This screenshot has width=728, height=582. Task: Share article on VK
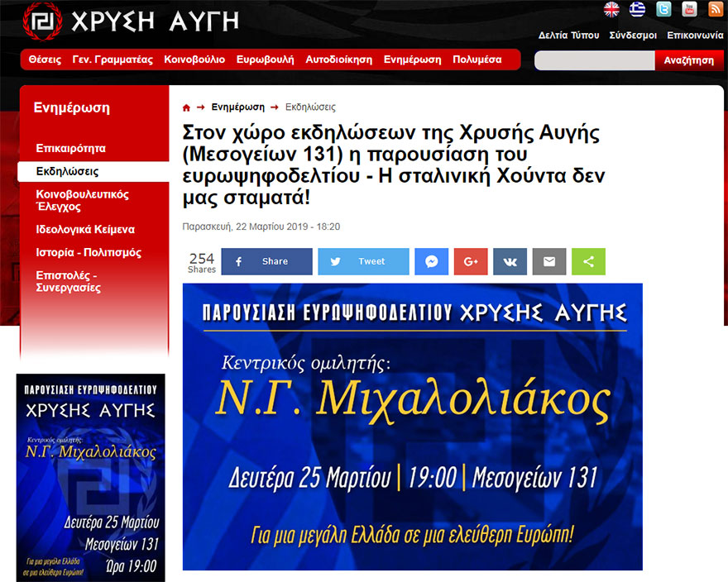point(510,261)
